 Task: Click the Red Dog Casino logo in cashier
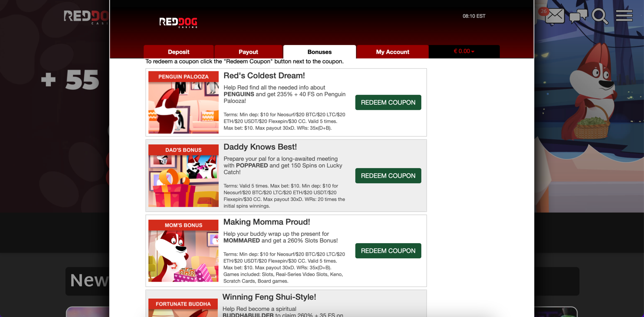(178, 22)
